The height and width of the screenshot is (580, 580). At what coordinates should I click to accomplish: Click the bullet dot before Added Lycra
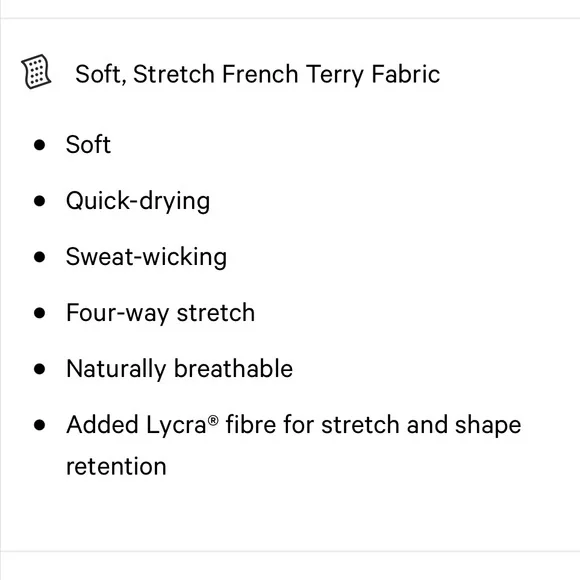[40, 425]
